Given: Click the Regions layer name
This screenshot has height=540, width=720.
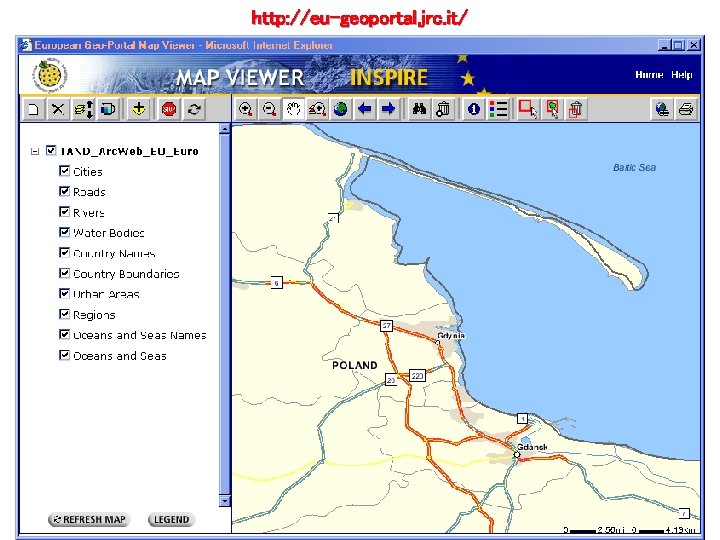Looking at the screenshot, I should (x=94, y=315).
